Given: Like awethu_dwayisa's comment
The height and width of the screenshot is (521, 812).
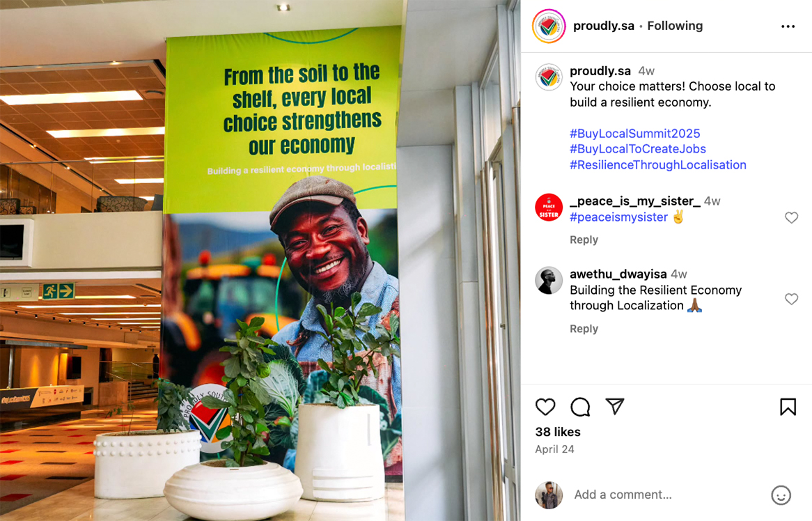Looking at the screenshot, I should (791, 299).
